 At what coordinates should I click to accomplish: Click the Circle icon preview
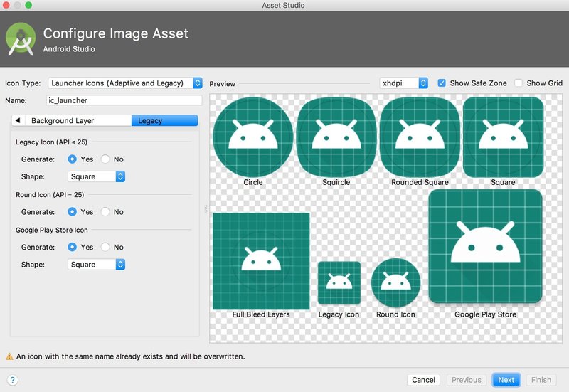253,137
